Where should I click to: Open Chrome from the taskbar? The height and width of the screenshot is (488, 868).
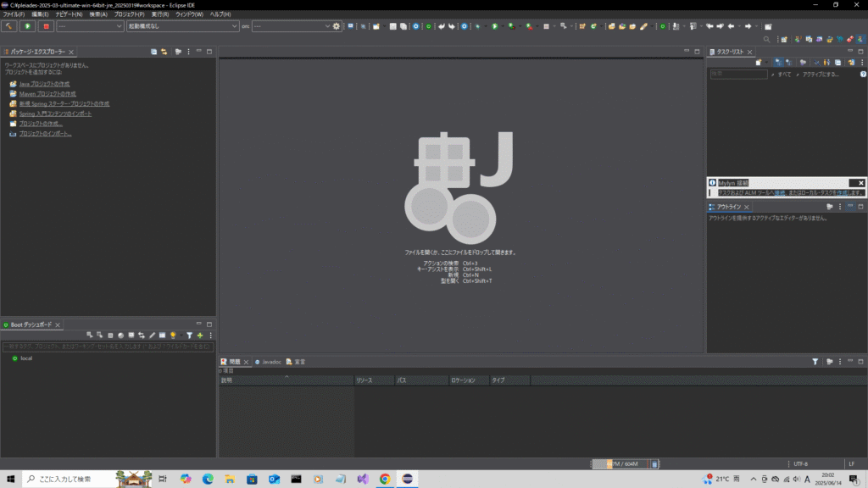(385, 480)
